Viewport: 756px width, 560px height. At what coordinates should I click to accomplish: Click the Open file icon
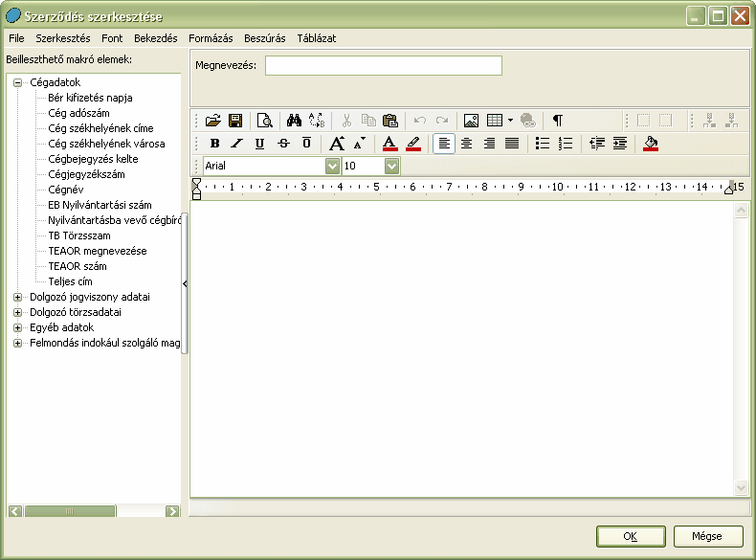212,120
